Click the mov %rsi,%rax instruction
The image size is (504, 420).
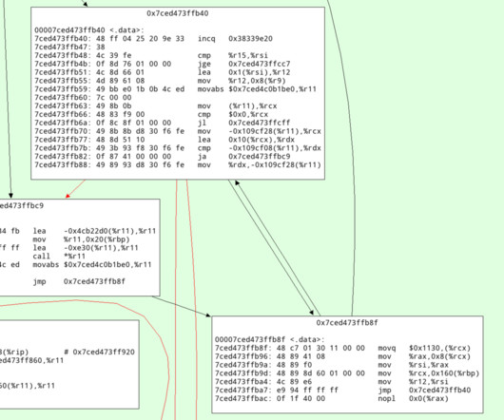click(332, 365)
